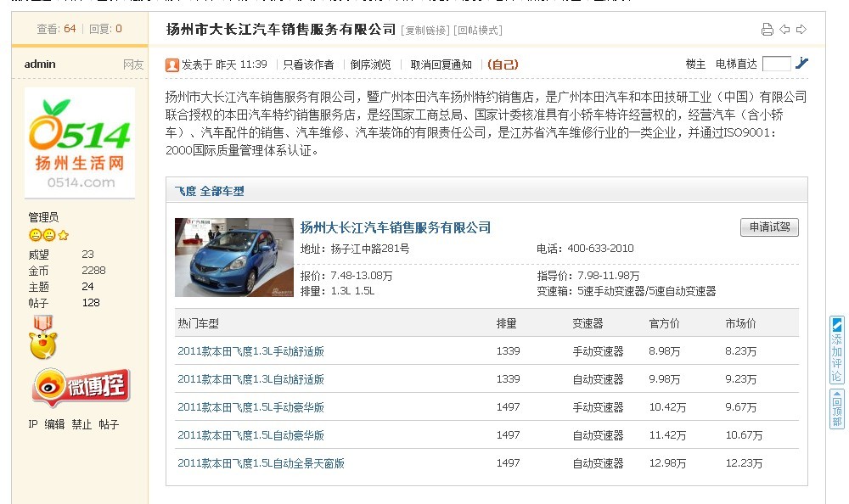Click the 微博控 Weibo badge
This screenshot has width=849, height=504.
point(82,387)
